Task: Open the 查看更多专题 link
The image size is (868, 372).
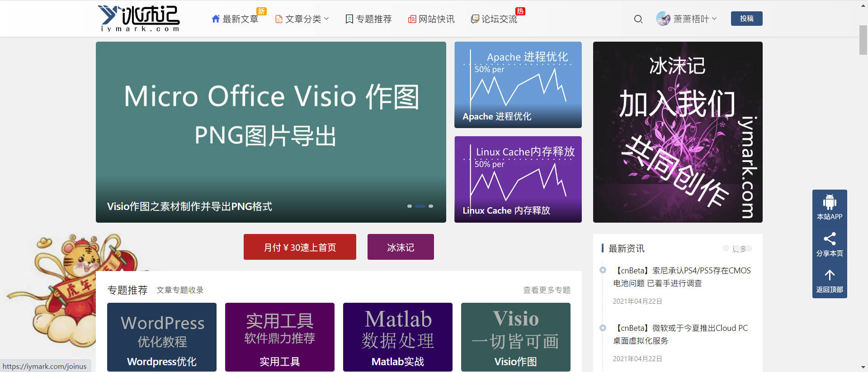Action: [x=547, y=290]
